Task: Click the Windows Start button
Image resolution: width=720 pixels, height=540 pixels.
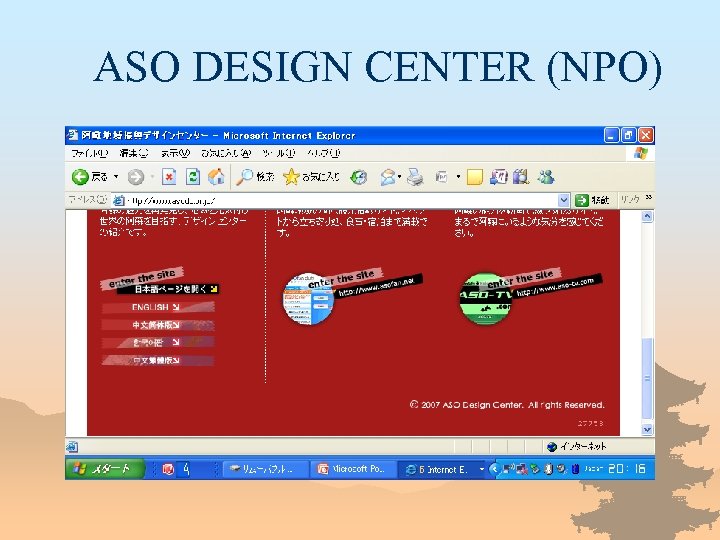Action: pos(105,469)
